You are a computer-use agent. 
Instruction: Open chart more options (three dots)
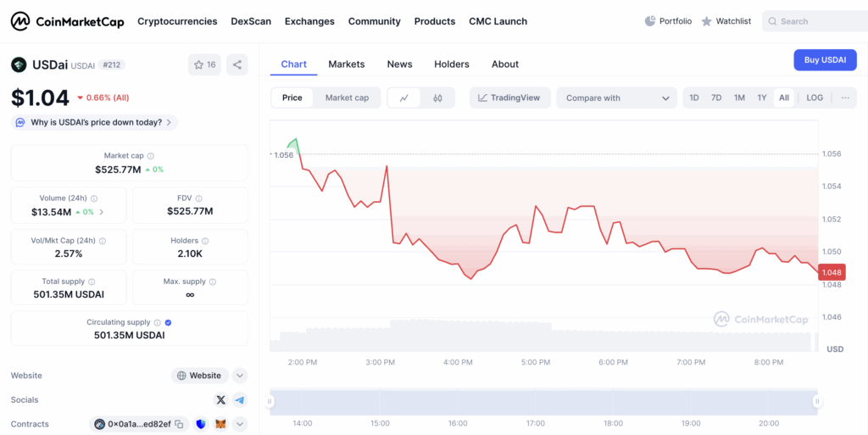[845, 98]
